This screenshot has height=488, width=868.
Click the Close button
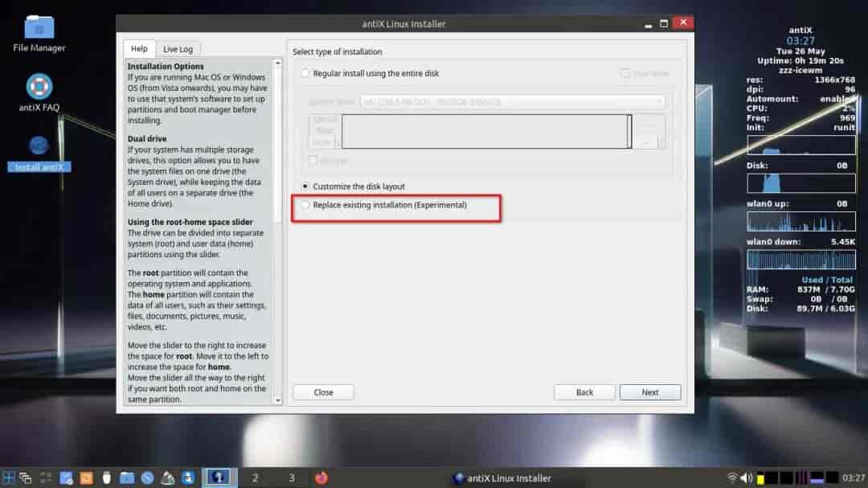point(323,392)
